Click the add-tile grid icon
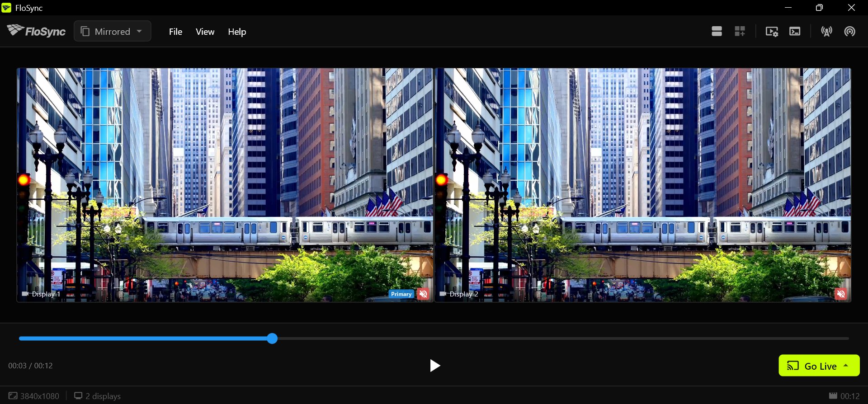 740,31
